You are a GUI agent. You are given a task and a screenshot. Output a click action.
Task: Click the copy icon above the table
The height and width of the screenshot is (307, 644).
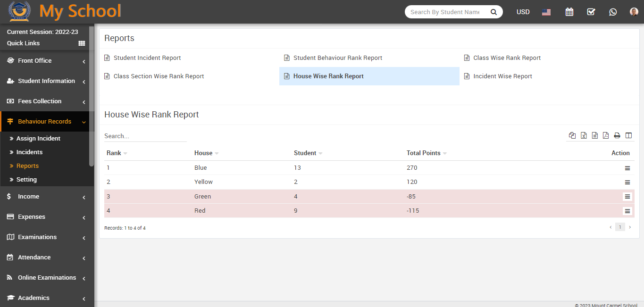572,135
